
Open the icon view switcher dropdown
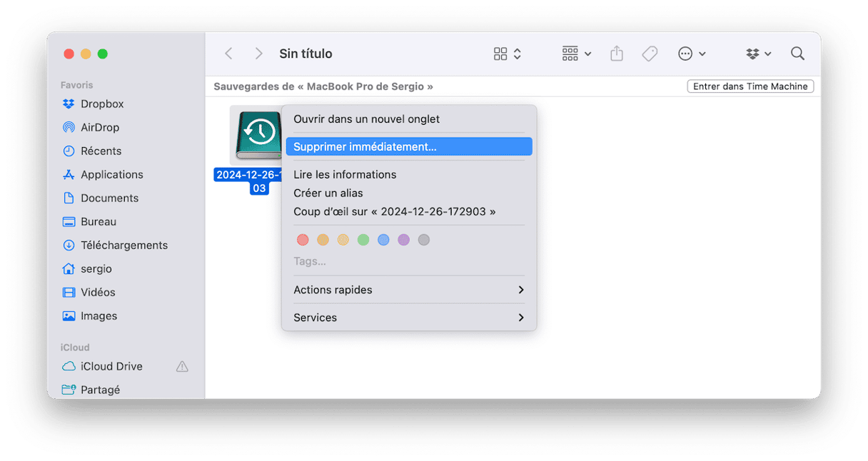click(x=508, y=54)
